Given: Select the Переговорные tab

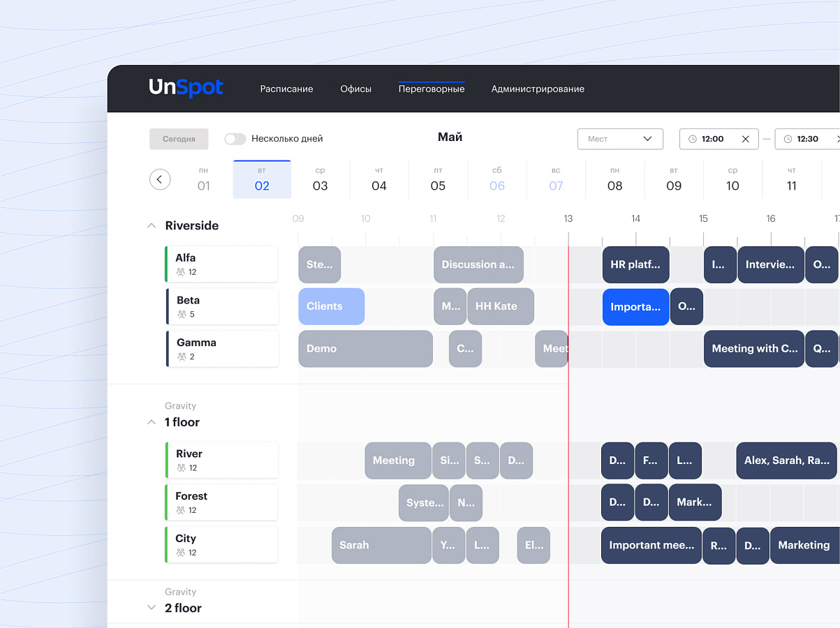Looking at the screenshot, I should coord(432,89).
